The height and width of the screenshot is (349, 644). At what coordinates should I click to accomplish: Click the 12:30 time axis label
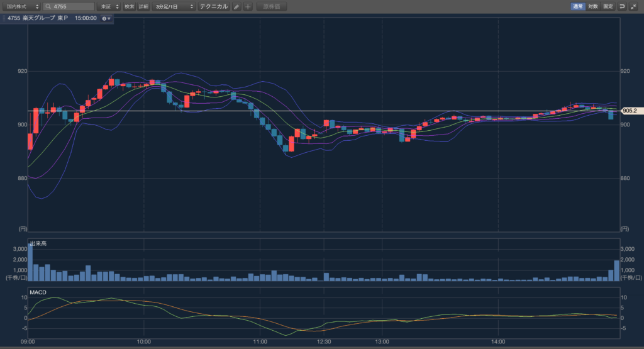[x=324, y=341]
